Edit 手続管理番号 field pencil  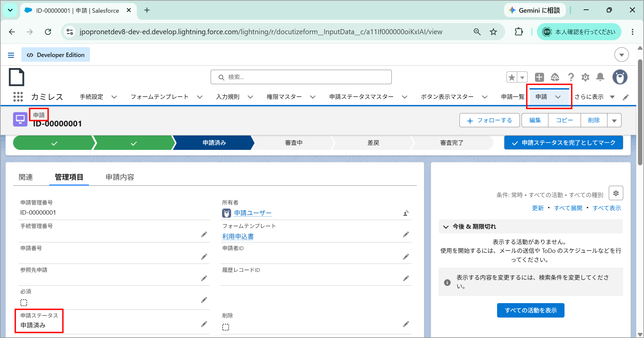coord(204,234)
